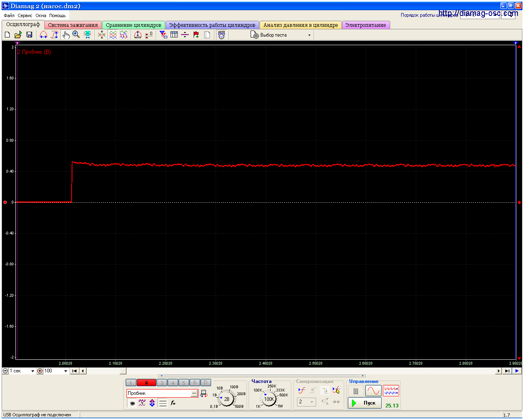
Task: Click the voltage range 2В knob
Action: pyautogui.click(x=227, y=399)
